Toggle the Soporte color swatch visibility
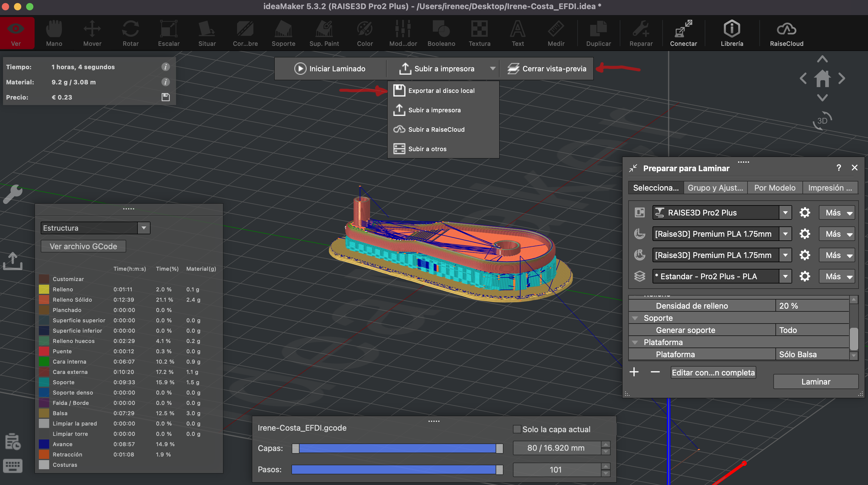The height and width of the screenshot is (485, 868). click(44, 382)
